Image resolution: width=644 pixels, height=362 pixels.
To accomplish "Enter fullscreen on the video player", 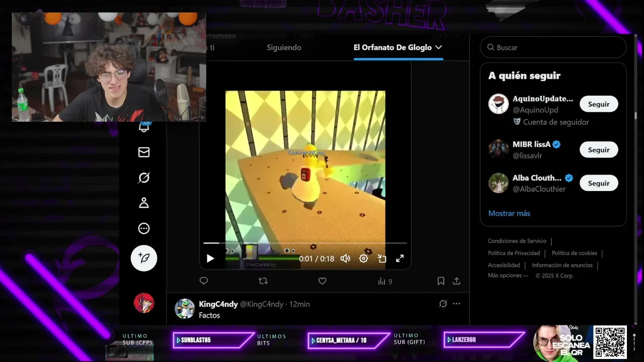I will pos(400,258).
